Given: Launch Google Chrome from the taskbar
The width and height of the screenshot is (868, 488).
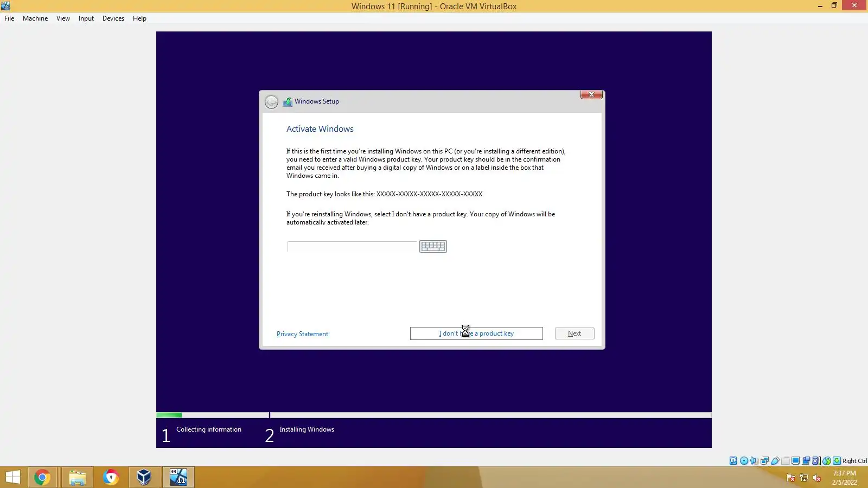Looking at the screenshot, I should [x=42, y=477].
